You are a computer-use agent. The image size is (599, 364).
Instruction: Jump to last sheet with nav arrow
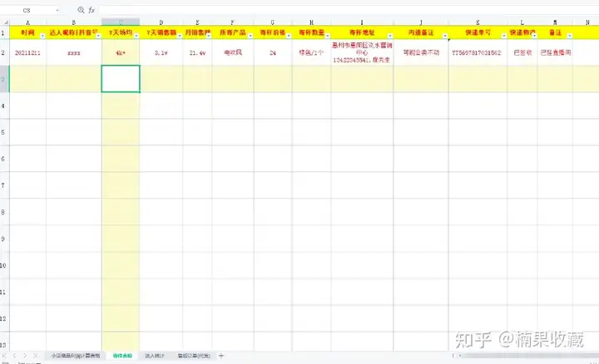click(35, 356)
